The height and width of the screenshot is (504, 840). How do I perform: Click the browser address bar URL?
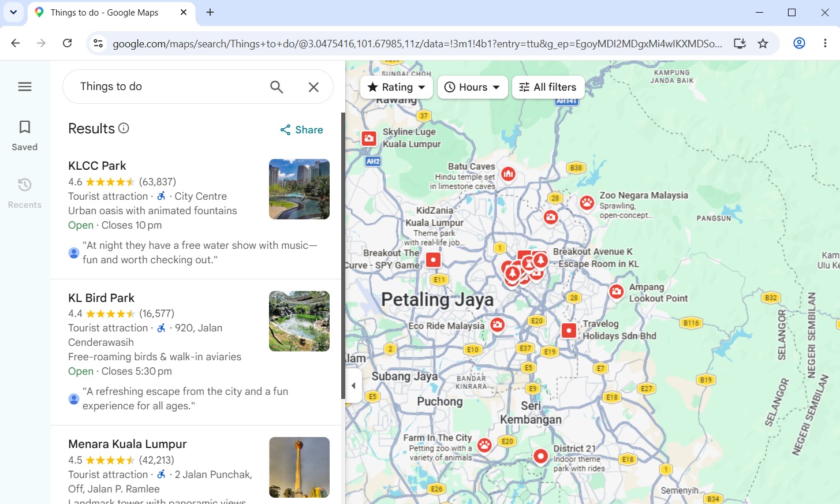coord(417,43)
